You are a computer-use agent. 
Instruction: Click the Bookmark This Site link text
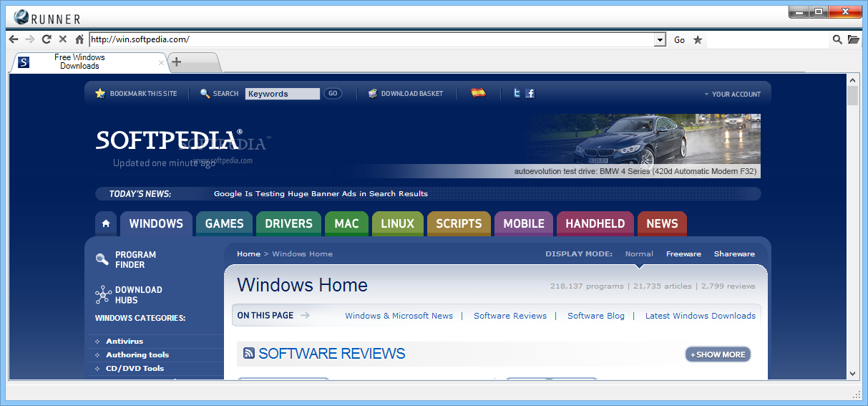click(x=143, y=94)
